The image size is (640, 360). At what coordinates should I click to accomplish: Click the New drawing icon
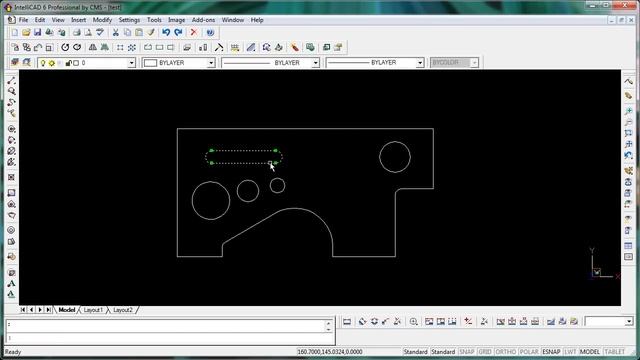(x=15, y=32)
